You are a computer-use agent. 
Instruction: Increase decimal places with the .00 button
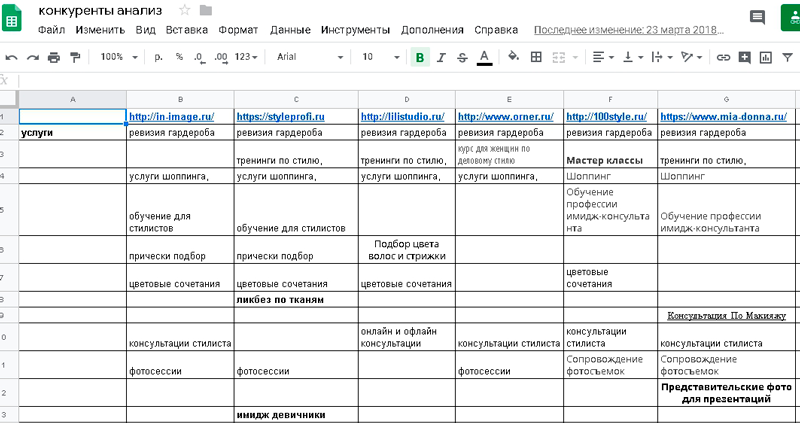pos(221,58)
